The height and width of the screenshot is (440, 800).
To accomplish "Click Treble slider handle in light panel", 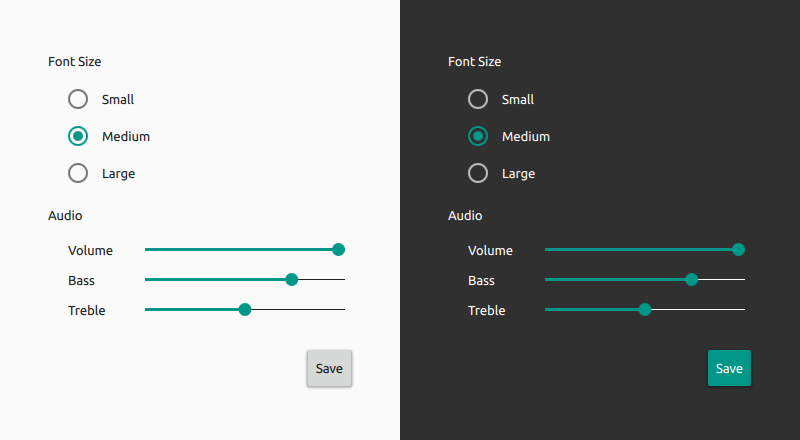I will 245,310.
